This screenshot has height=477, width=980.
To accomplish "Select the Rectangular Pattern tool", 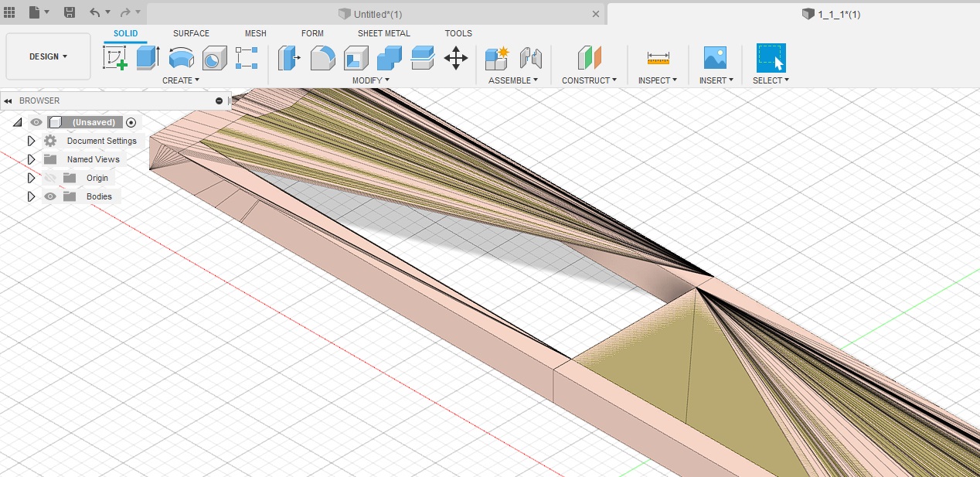I will pos(247,58).
